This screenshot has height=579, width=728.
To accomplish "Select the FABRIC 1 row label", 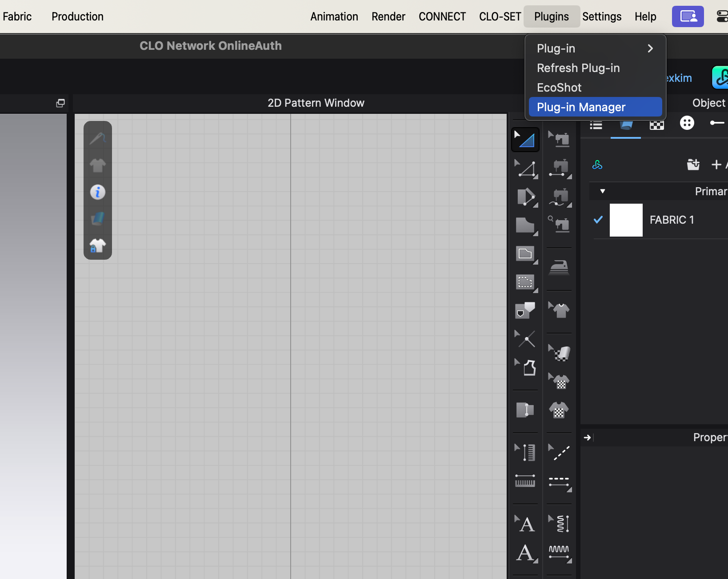I will click(672, 220).
